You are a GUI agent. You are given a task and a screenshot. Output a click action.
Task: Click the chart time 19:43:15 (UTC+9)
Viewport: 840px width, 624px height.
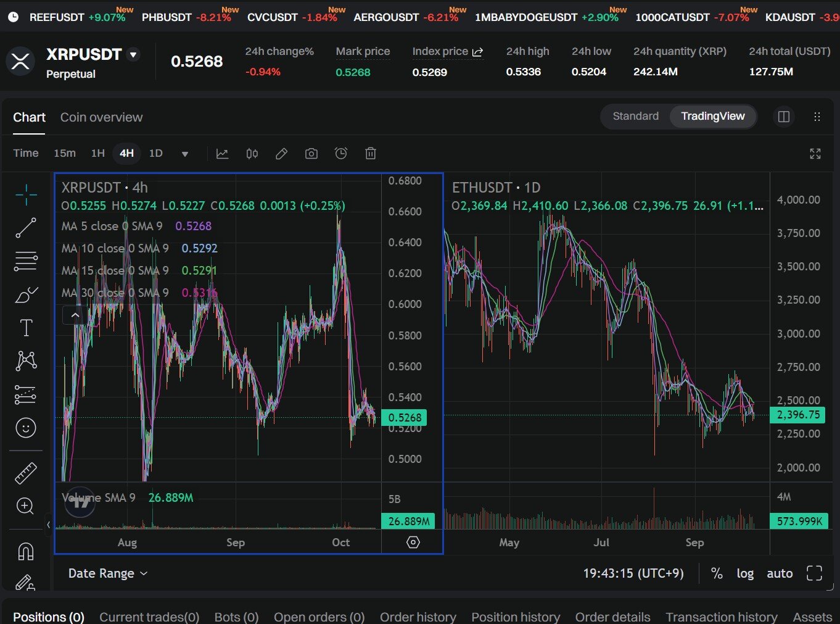point(633,573)
